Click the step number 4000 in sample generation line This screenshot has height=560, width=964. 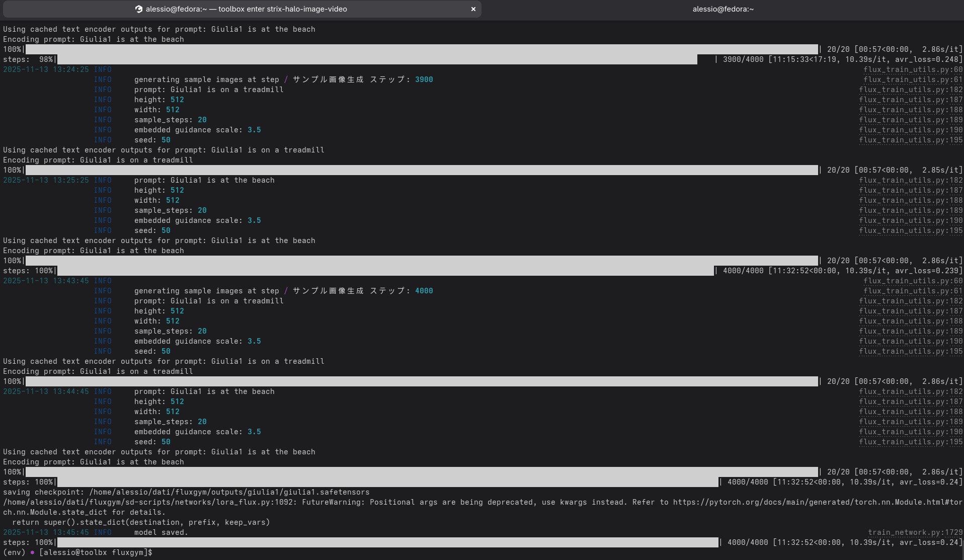pos(424,291)
